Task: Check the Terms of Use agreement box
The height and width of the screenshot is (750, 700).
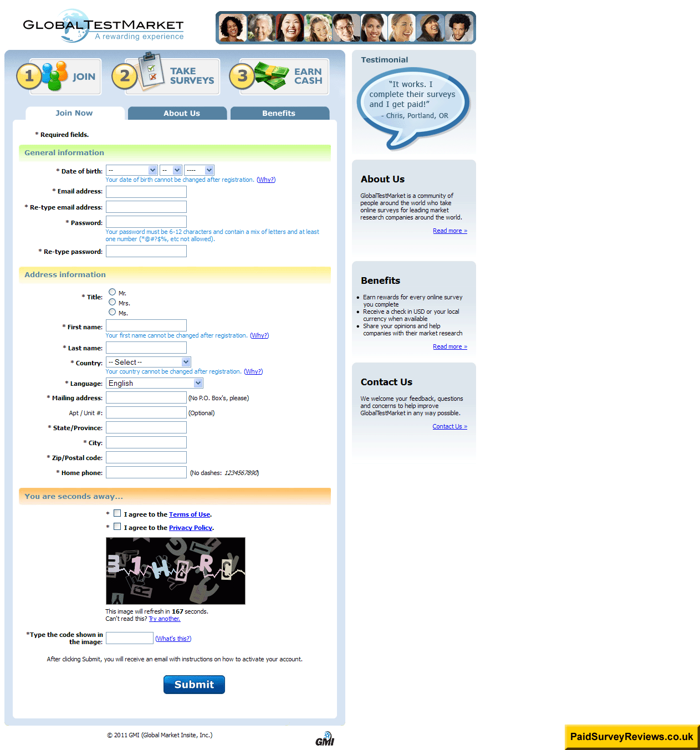Action: click(x=117, y=513)
